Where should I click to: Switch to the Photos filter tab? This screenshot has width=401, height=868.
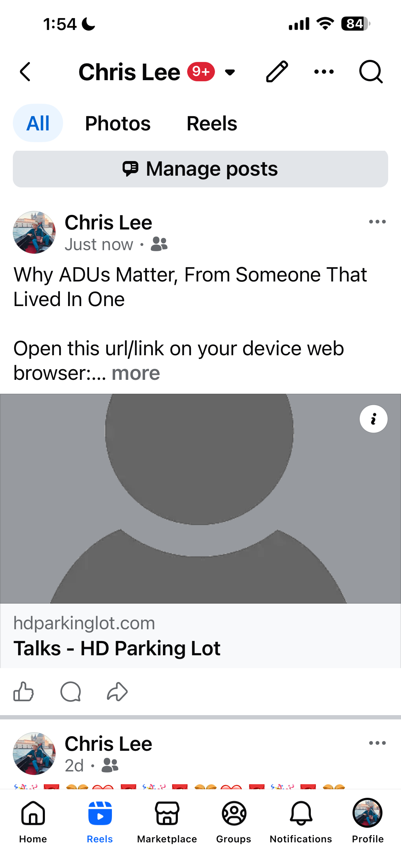pos(118,123)
